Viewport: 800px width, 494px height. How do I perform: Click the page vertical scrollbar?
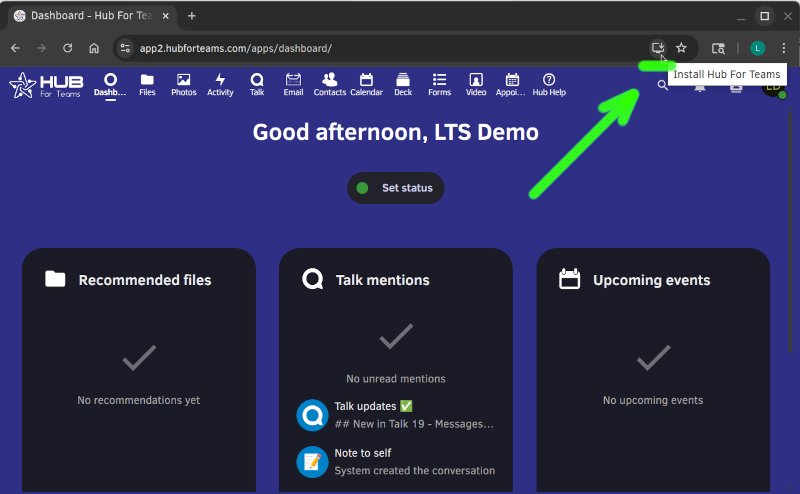click(x=791, y=230)
